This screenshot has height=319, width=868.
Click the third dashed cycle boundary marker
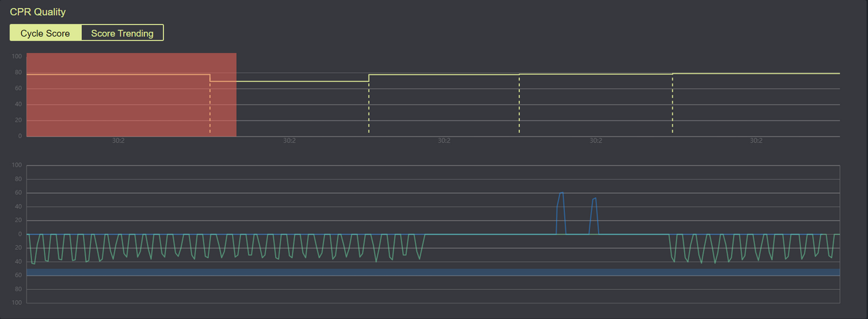[x=519, y=108]
